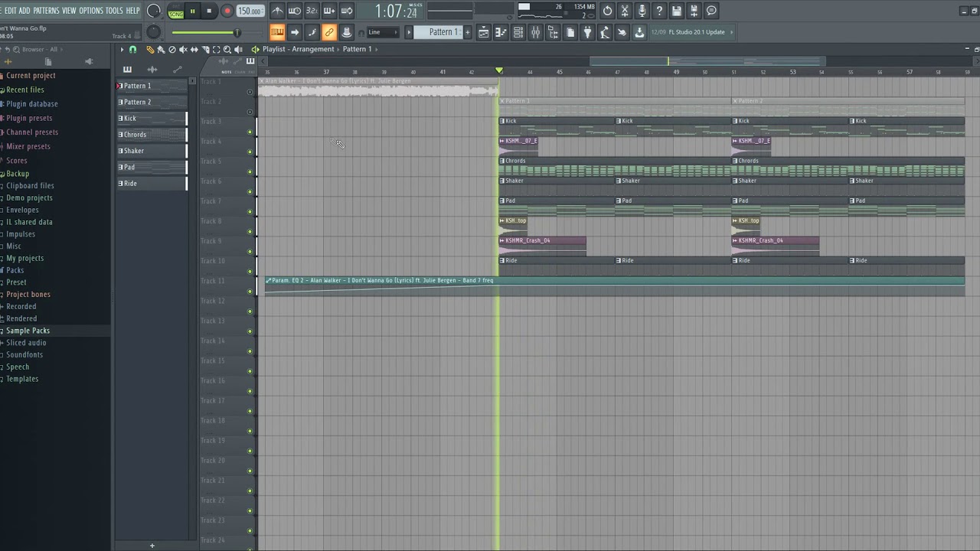Viewport: 980px width, 551px height.
Task: Mute Track 5 using its green LED
Action: click(250, 172)
